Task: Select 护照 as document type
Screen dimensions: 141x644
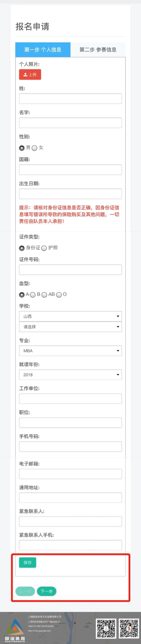Action: (x=44, y=248)
